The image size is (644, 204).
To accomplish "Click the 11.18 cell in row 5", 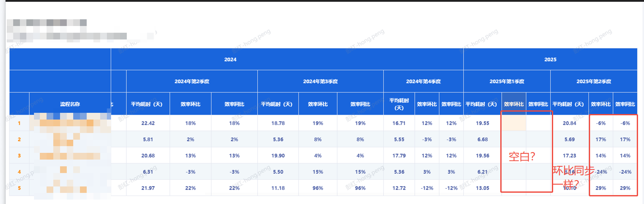I will pyautogui.click(x=278, y=188).
